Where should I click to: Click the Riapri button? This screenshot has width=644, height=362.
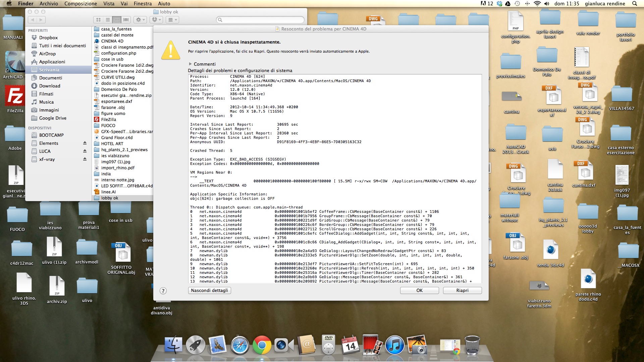tap(462, 291)
